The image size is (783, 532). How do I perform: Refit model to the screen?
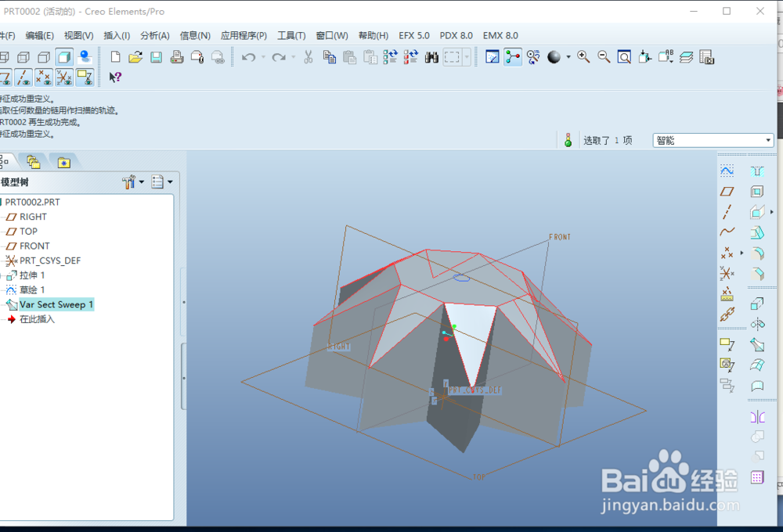pos(624,57)
